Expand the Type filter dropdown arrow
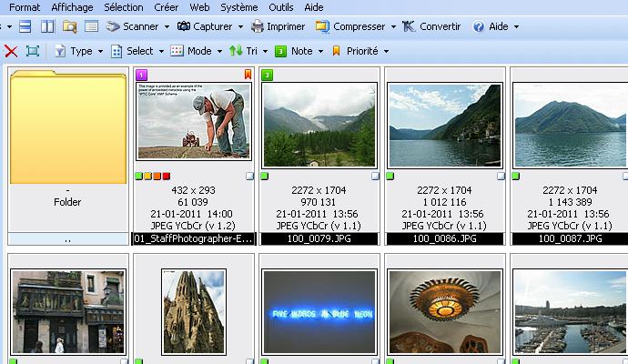Screen dimensions: 628x364 tap(100, 51)
